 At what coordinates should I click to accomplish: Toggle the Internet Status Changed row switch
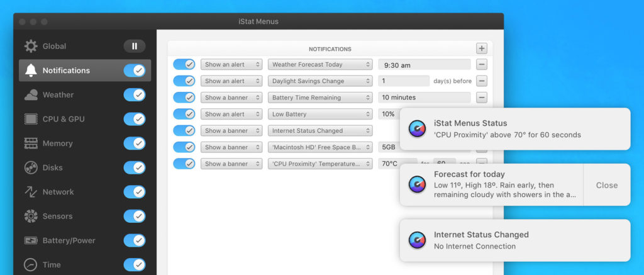click(x=184, y=131)
